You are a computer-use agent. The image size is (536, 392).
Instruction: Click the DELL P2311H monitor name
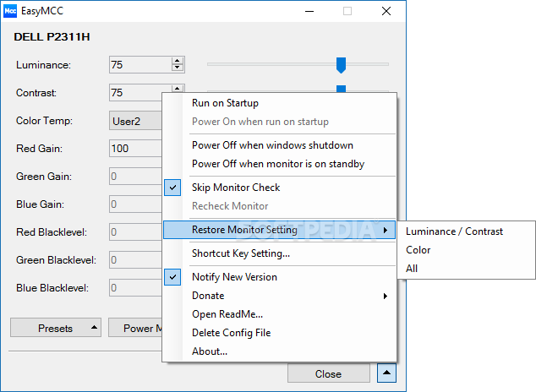pyautogui.click(x=52, y=37)
